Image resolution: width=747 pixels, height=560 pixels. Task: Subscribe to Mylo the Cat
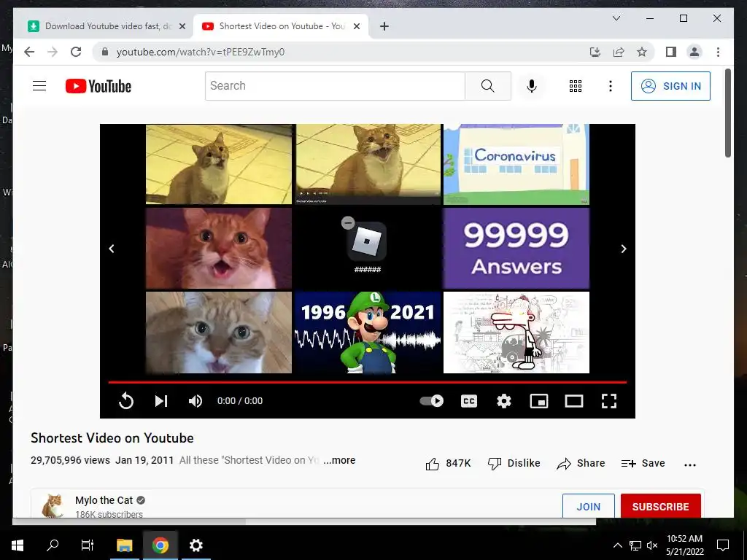[x=660, y=507]
